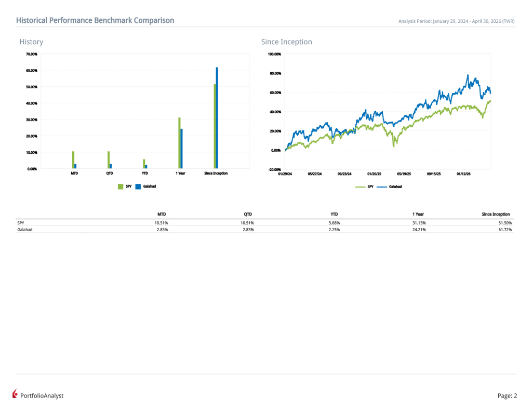Image resolution: width=532 pixels, height=411 pixels.
Task: Click the 05/27/24 date axis label
Action: pos(314,174)
